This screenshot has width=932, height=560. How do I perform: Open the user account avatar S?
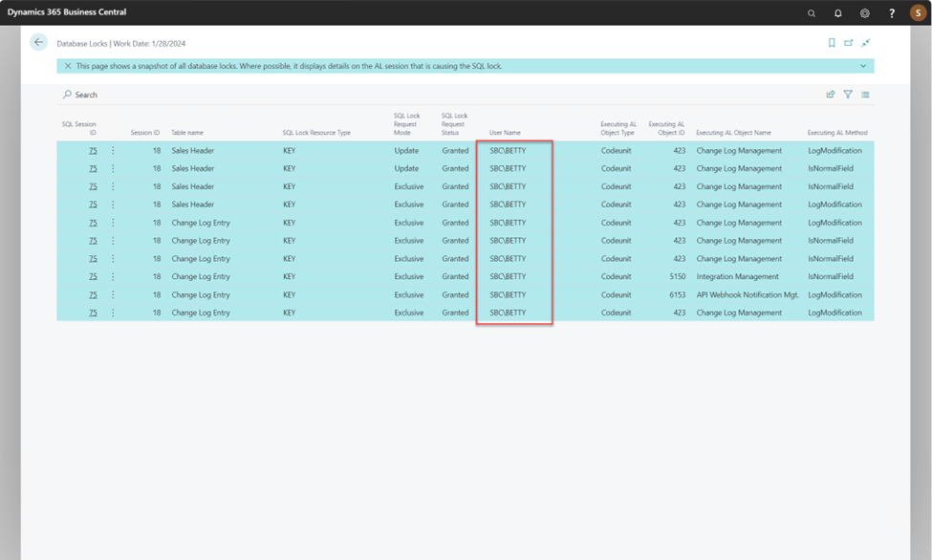[x=918, y=12]
